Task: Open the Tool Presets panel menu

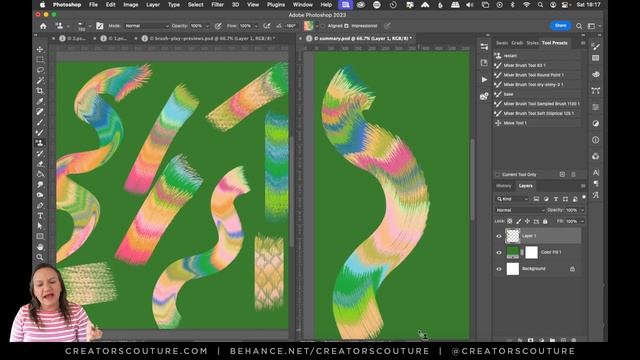Action: click(583, 43)
